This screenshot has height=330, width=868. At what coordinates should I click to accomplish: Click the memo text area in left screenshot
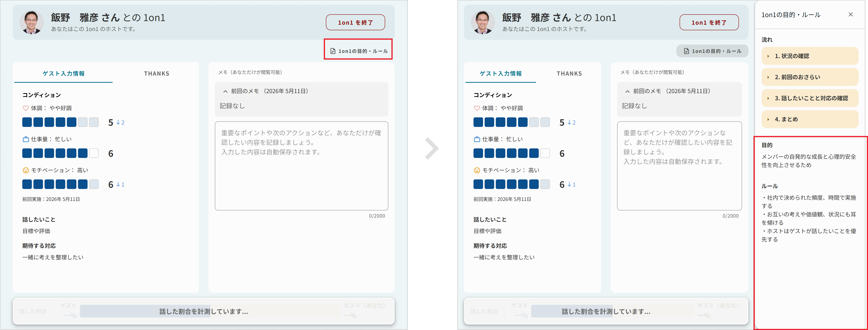click(301, 166)
